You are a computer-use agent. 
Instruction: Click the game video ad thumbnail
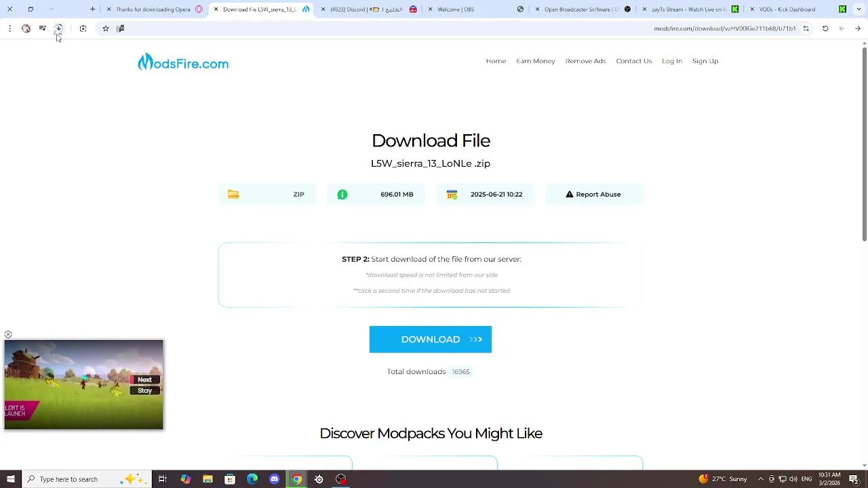click(83, 385)
